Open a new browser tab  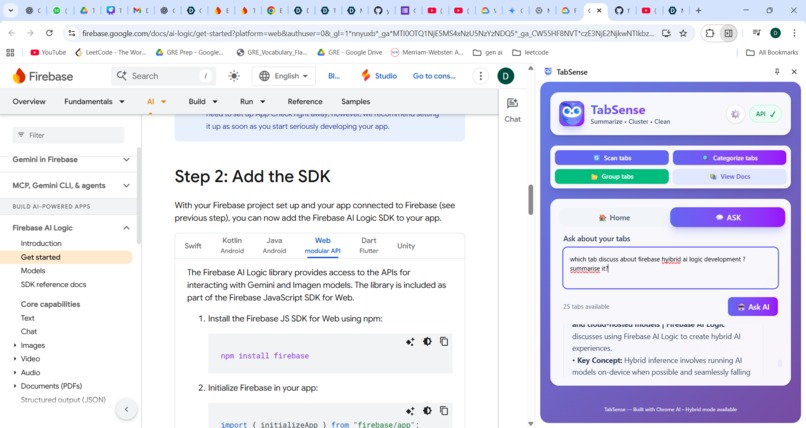click(698, 10)
